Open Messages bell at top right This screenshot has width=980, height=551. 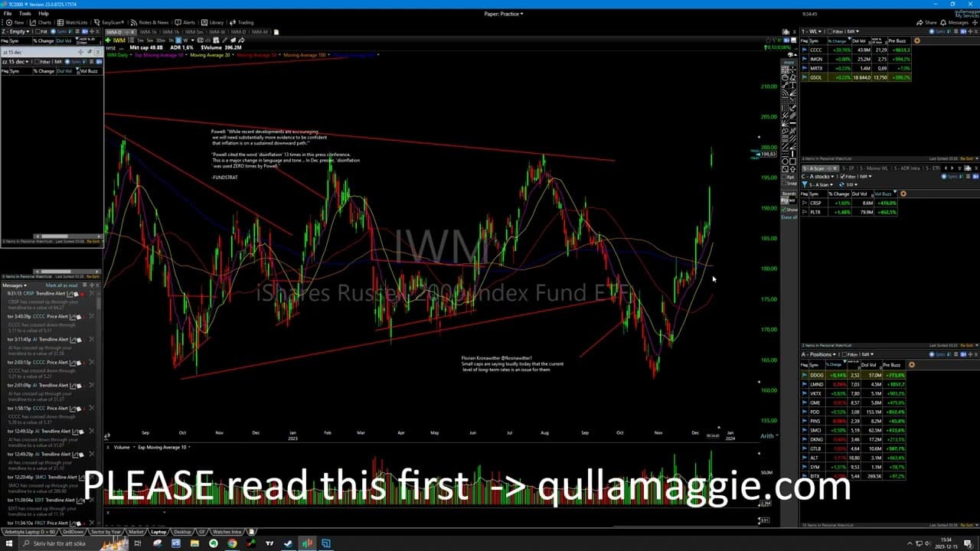tap(954, 23)
